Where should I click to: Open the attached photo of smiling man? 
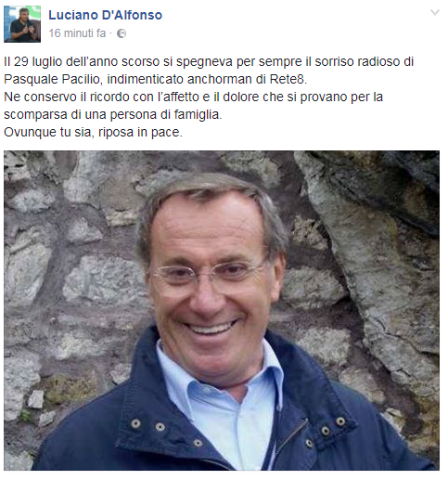[x=222, y=310]
